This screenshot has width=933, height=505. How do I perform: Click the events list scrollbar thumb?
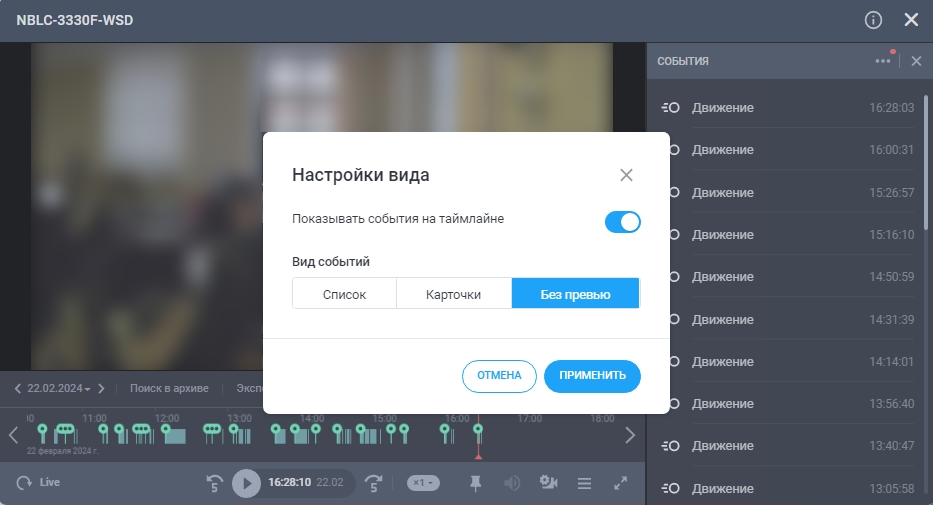click(x=926, y=162)
